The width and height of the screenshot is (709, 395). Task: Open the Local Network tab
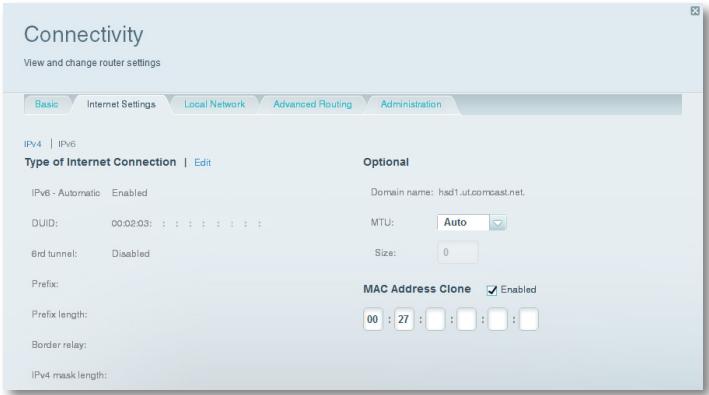[214, 104]
